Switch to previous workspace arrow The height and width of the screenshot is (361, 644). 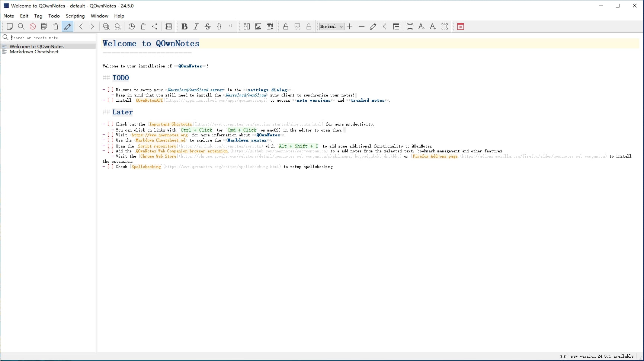[385, 26]
